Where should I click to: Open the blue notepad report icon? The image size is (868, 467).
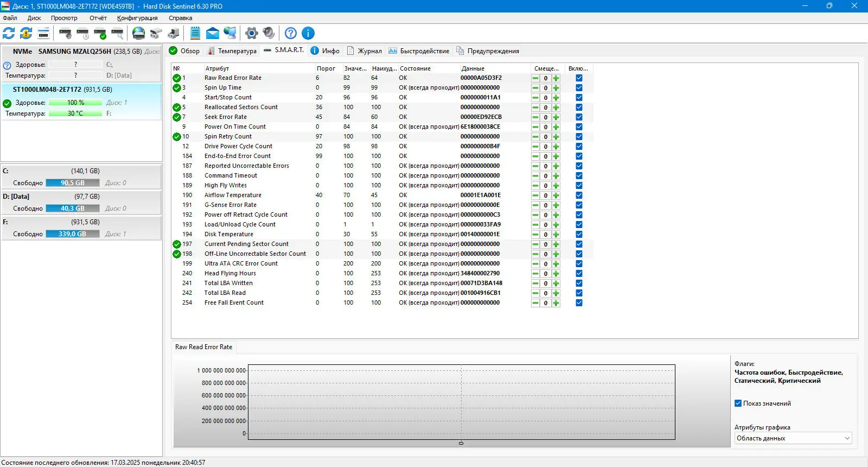coord(195,33)
